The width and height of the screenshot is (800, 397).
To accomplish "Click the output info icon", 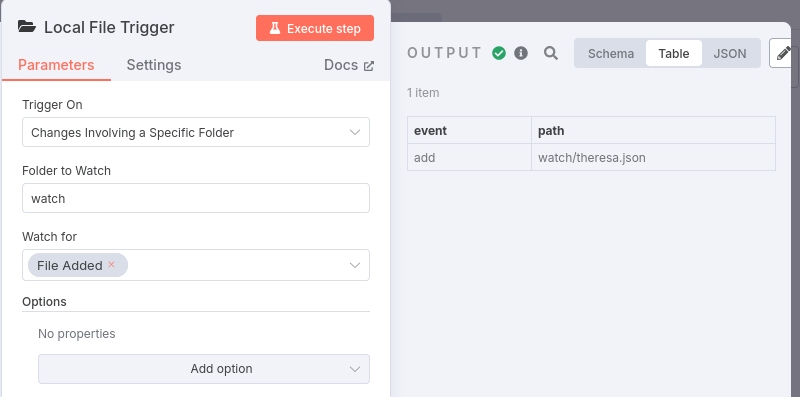I will 521,53.
